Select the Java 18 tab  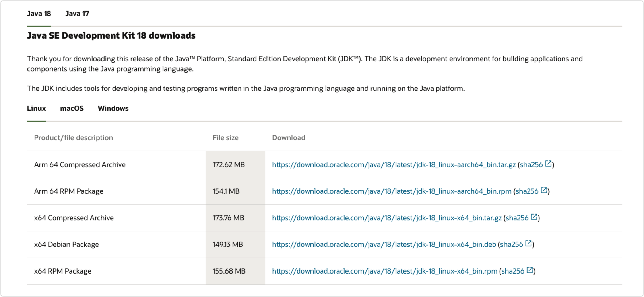pyautogui.click(x=39, y=14)
